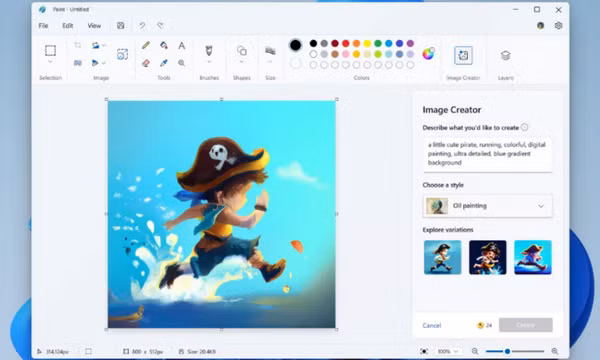Open the Rotate dropdown arrow

coord(104,46)
